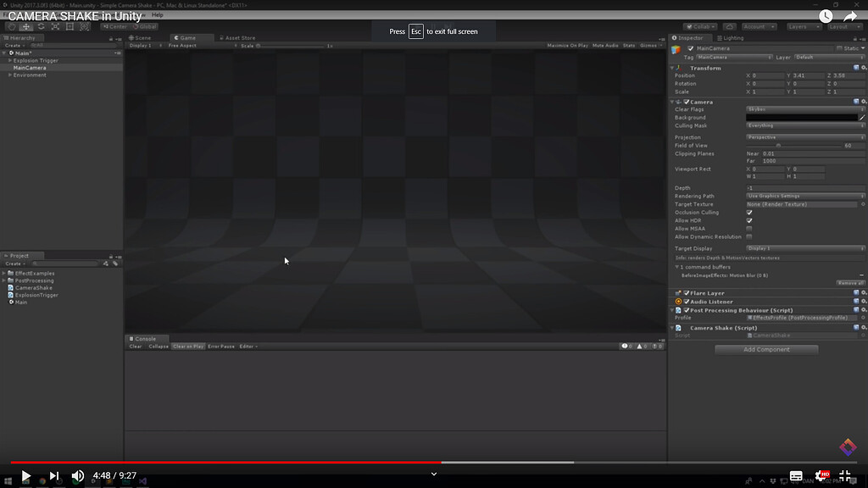Disable the Camera component checkbox
The image size is (868, 488).
click(x=687, y=102)
